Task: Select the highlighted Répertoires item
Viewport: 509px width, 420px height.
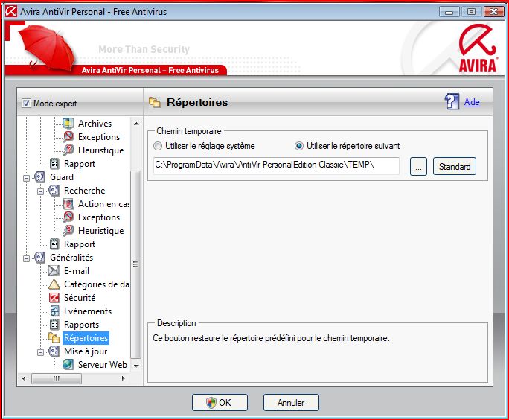Action: [x=86, y=338]
